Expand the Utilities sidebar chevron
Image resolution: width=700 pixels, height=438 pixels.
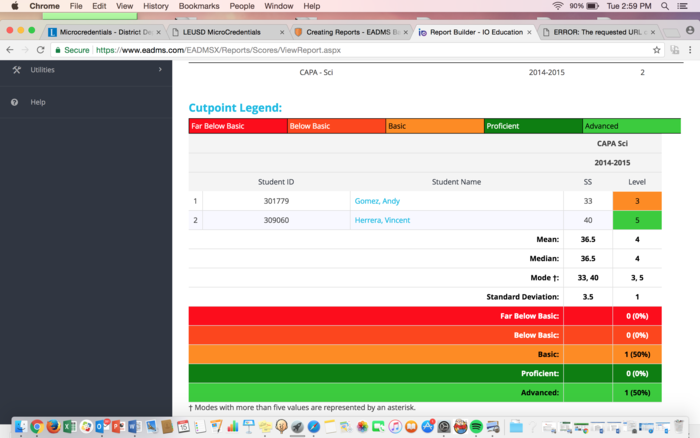point(160,70)
